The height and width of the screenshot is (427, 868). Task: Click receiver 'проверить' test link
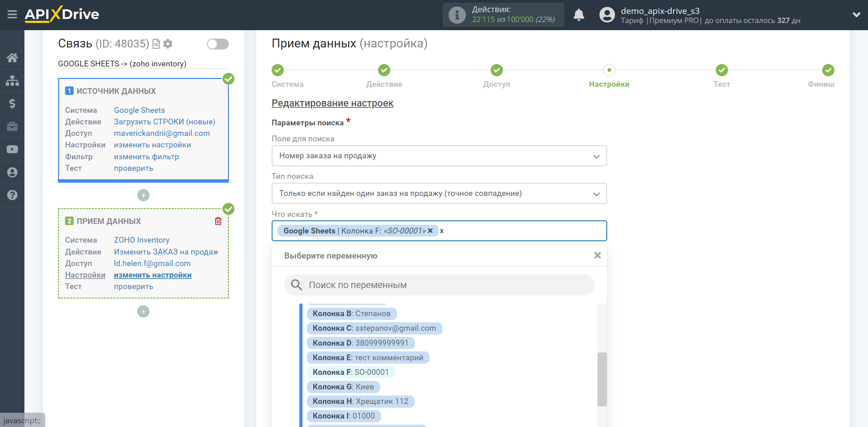(134, 286)
